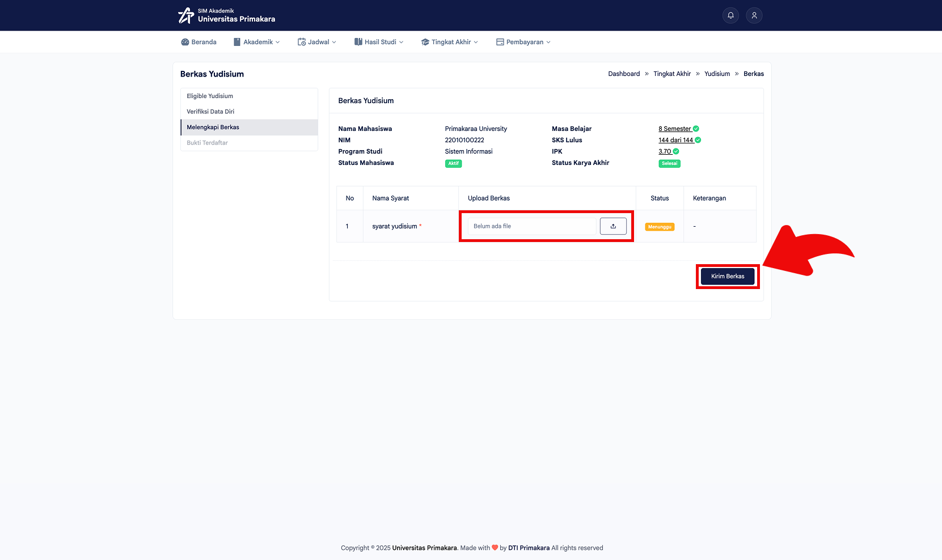The width and height of the screenshot is (942, 560).
Task: Click the Sistem Informasi program text
Action: pos(468,151)
